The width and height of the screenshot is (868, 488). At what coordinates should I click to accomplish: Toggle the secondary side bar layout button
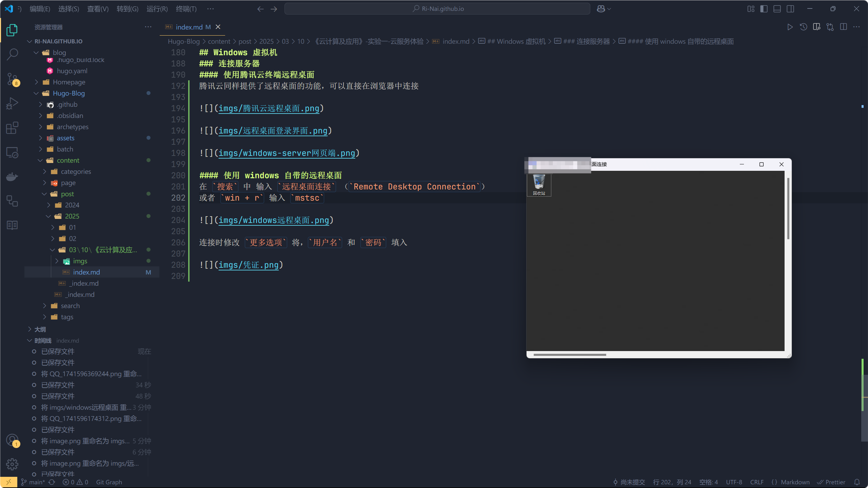click(790, 9)
